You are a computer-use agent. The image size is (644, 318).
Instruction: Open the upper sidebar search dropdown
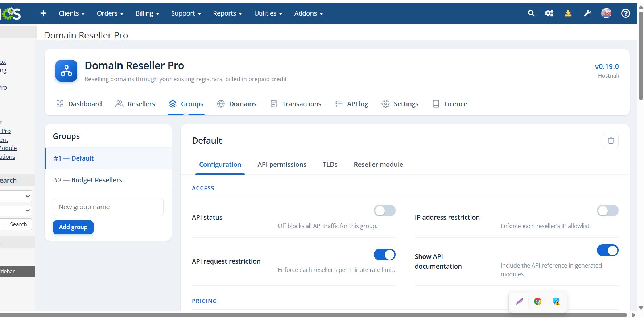pyautogui.click(x=16, y=196)
